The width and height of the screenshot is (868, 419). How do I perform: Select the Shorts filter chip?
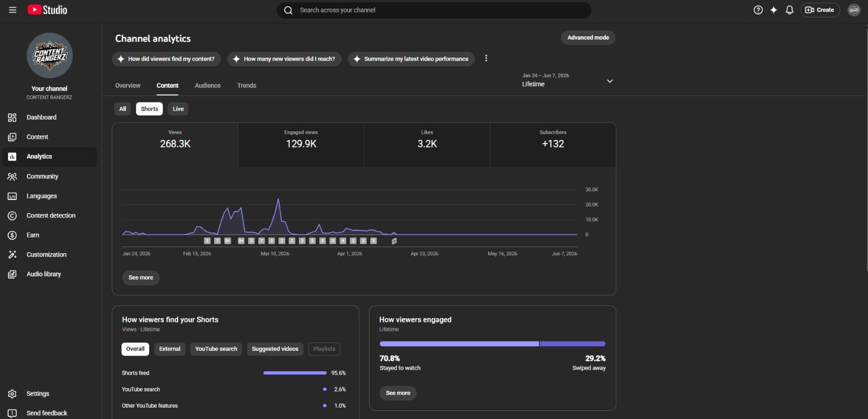pyautogui.click(x=149, y=109)
